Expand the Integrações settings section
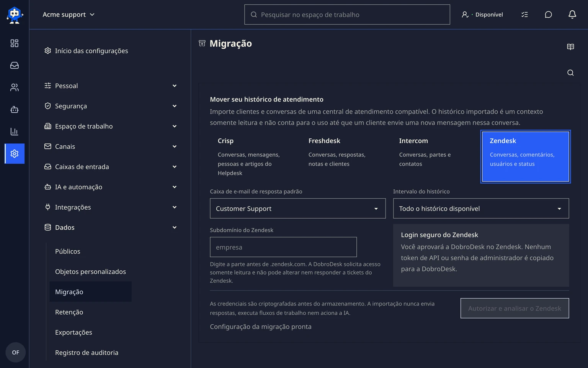The image size is (588, 368). (111, 207)
